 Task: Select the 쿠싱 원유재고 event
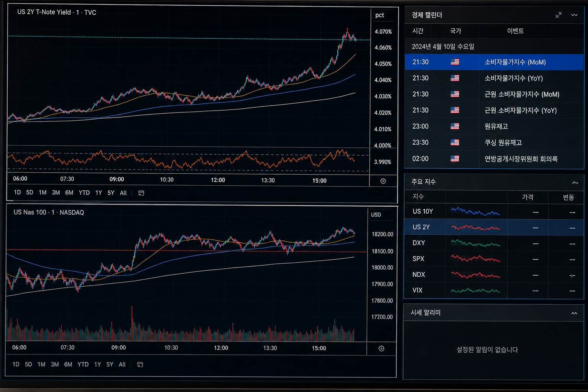[x=494, y=142]
